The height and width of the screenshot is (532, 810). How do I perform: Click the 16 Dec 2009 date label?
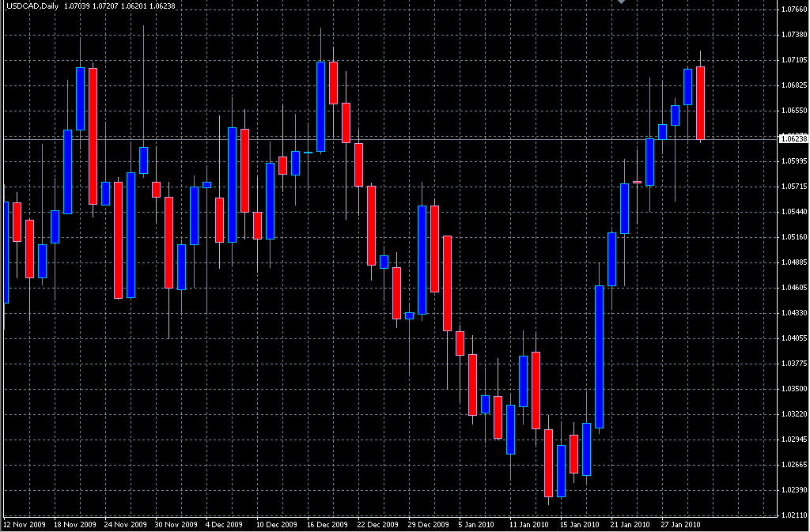327,525
